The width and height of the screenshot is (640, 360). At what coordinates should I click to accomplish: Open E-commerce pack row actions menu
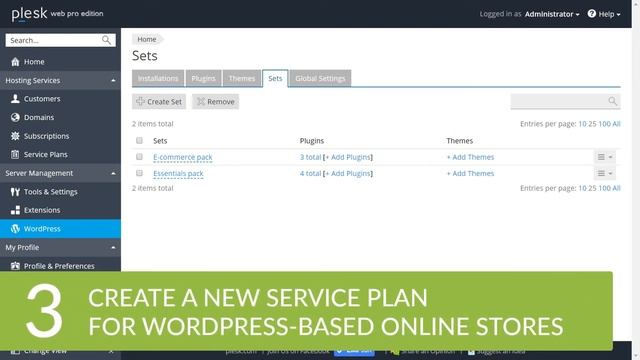pyautogui.click(x=604, y=157)
